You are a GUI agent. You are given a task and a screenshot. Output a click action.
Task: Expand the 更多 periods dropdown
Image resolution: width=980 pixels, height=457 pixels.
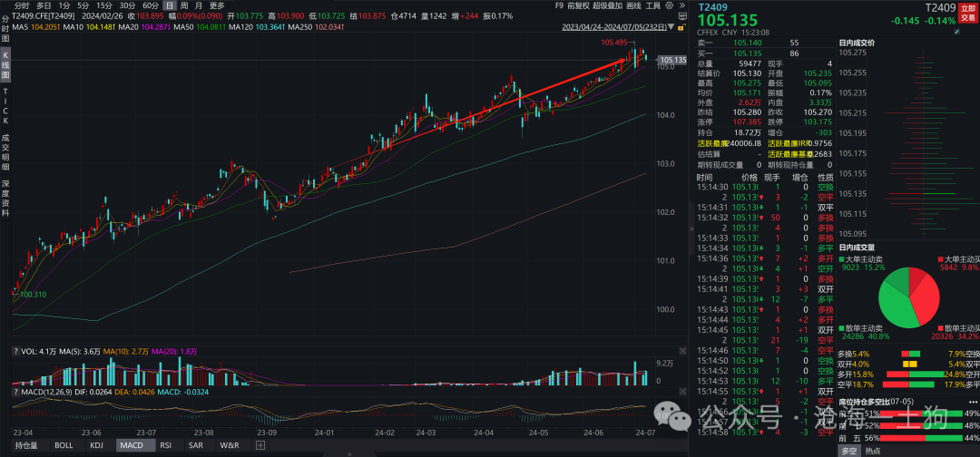pyautogui.click(x=217, y=5)
